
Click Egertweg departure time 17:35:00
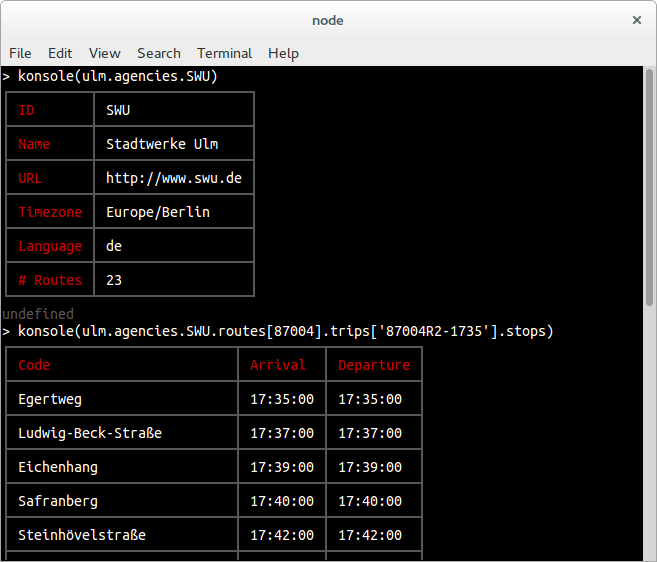[370, 399]
